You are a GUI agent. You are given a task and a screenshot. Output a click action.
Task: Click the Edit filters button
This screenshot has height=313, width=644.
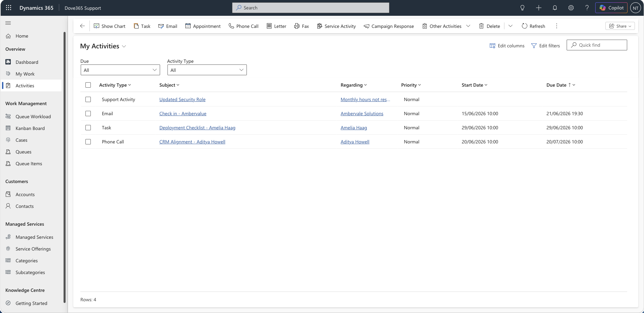click(x=545, y=46)
